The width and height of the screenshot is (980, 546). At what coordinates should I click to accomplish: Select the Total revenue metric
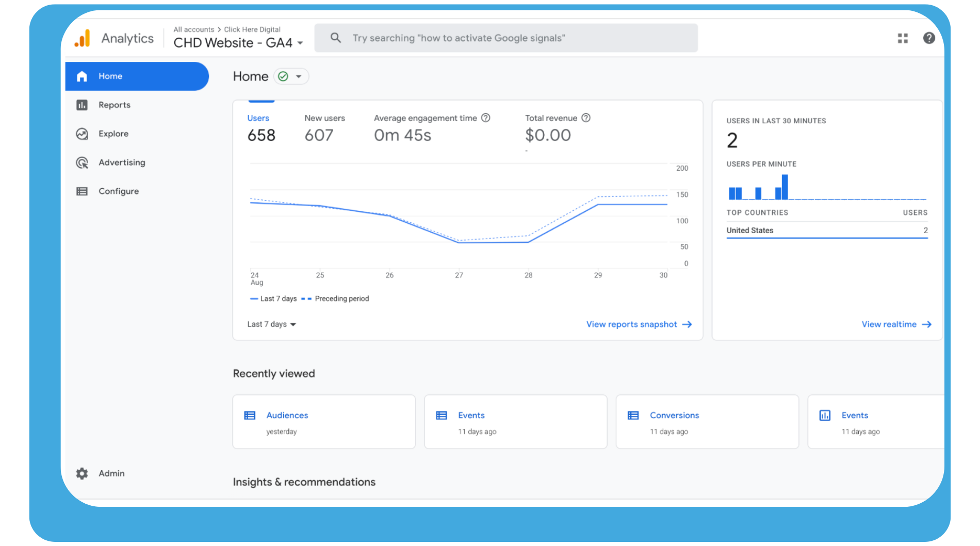(x=558, y=128)
